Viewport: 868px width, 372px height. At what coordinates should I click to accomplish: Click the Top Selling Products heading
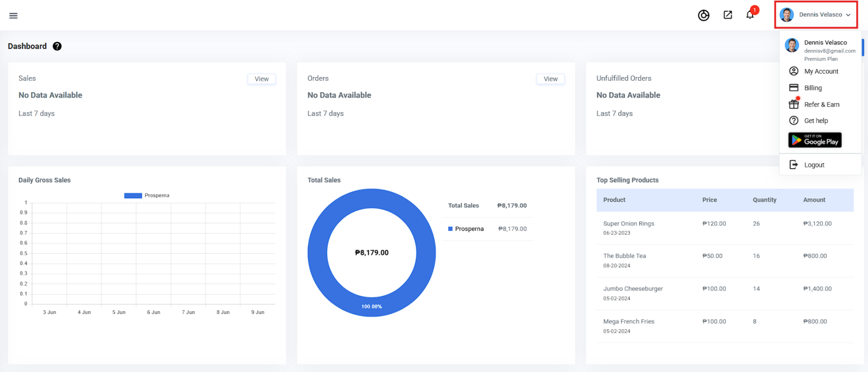click(628, 180)
